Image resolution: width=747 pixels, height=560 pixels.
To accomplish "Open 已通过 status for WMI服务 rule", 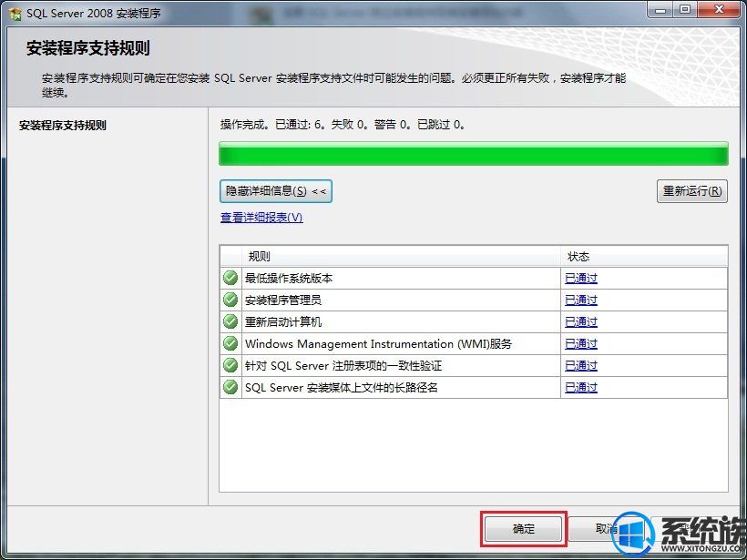I will pos(580,344).
